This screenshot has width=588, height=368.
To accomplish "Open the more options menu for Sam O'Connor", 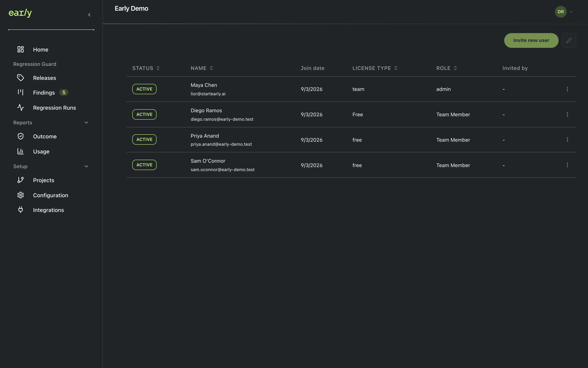I will point(567,165).
